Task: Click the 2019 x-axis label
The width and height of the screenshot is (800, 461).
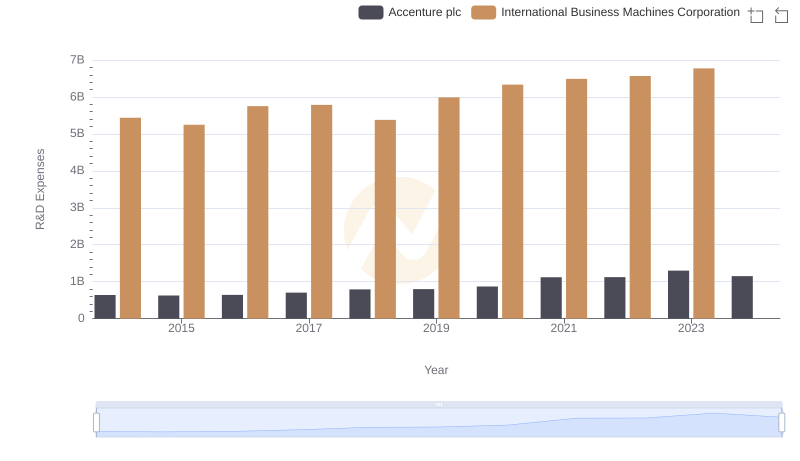Action: click(x=436, y=328)
